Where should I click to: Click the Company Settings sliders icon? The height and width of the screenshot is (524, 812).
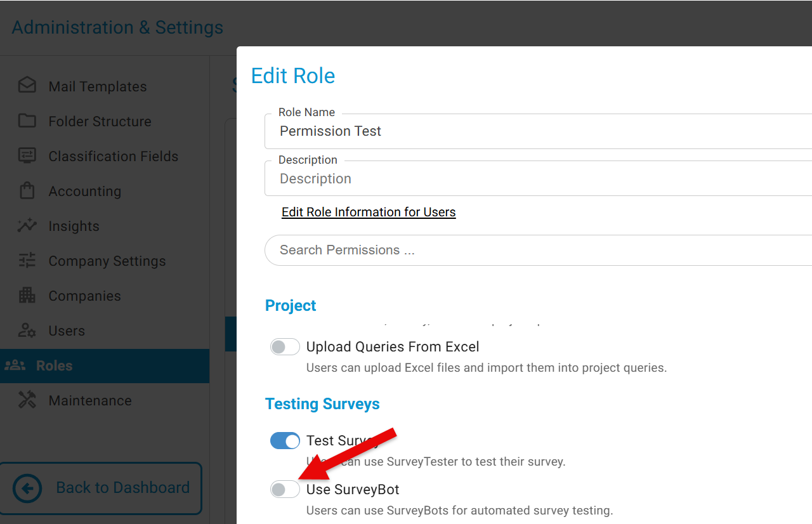(27, 260)
